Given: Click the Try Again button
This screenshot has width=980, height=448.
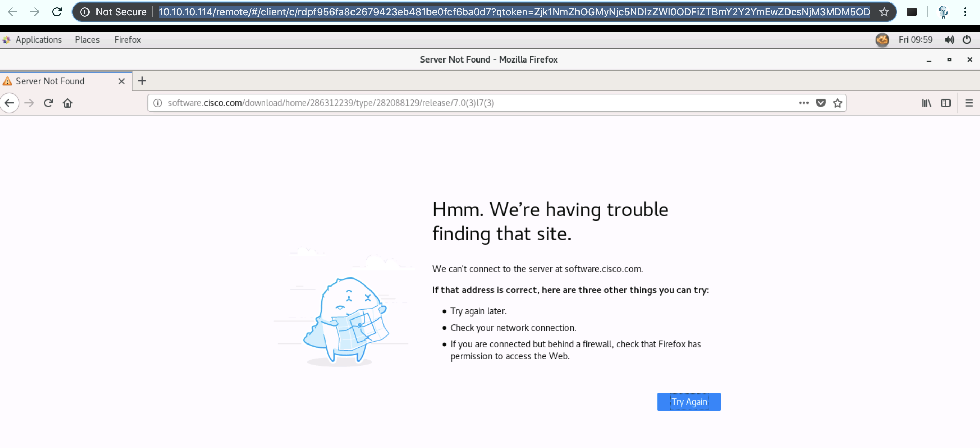Looking at the screenshot, I should [x=688, y=401].
